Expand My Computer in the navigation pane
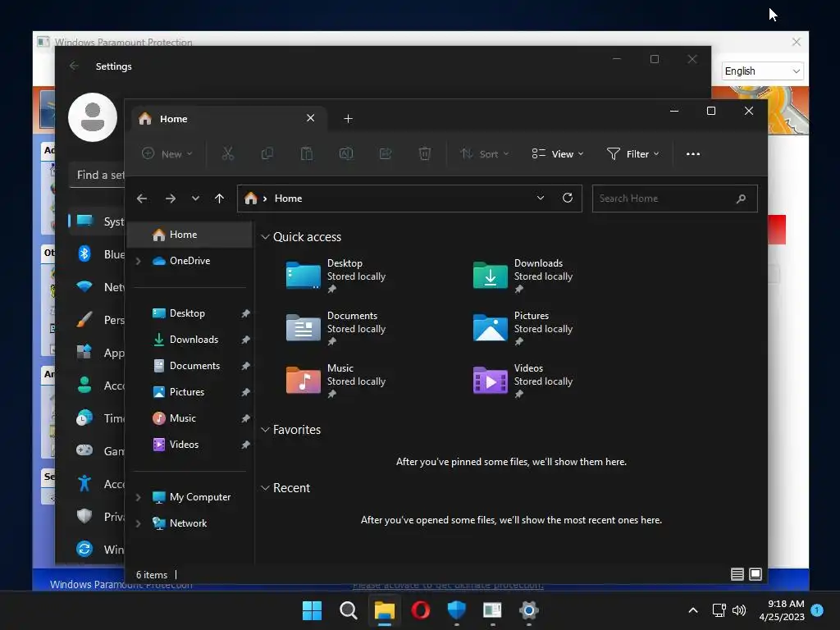 coord(138,497)
